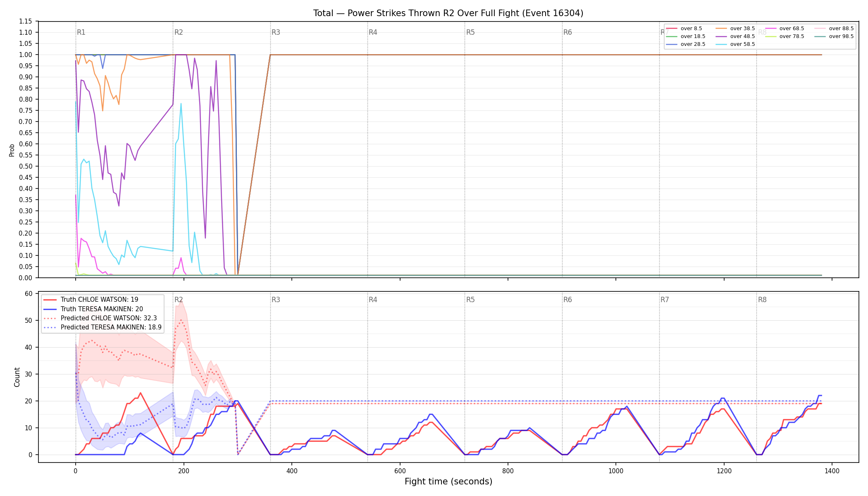Click the 0.50 tick on the Prob axis
Screen dimensions: 868x496
pyautogui.click(x=26, y=166)
